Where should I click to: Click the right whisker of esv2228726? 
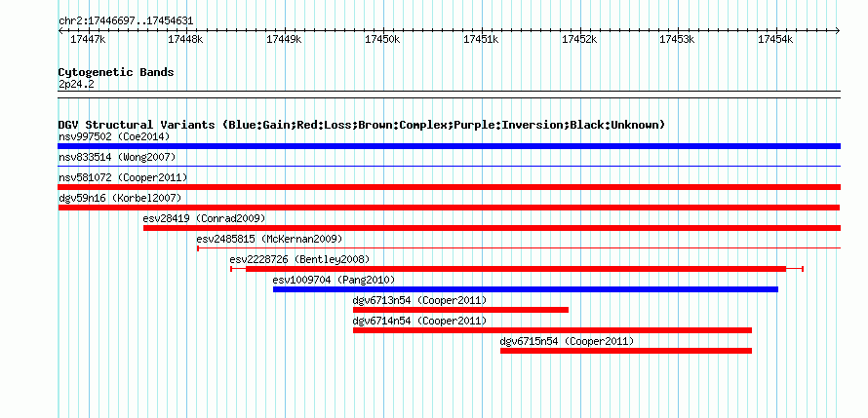pos(795,269)
